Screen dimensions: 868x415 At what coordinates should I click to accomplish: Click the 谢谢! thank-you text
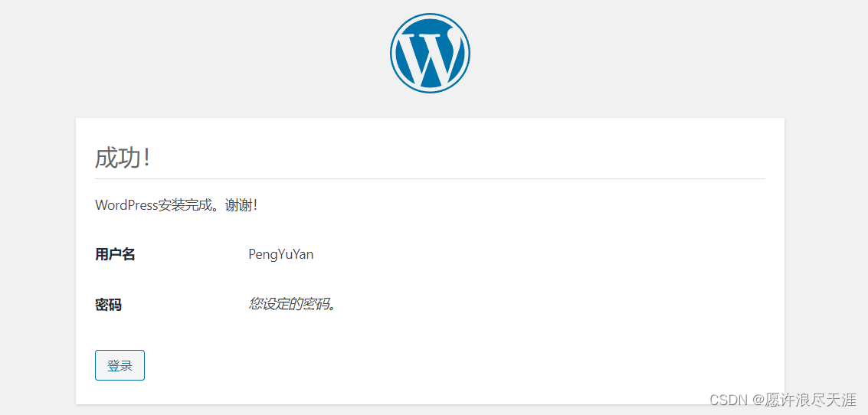241,205
